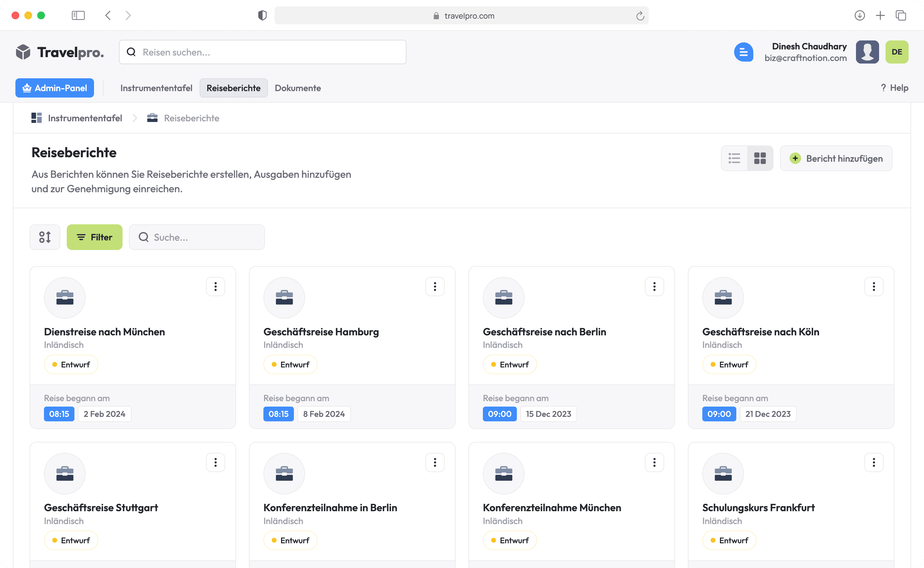Reload the page in browser
This screenshot has width=924, height=568.
click(640, 16)
